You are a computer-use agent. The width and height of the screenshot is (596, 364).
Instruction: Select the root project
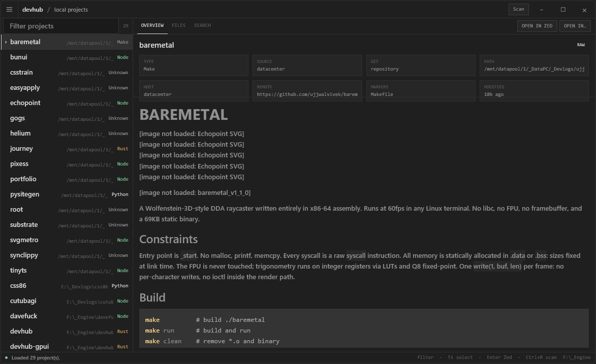pyautogui.click(x=67, y=209)
